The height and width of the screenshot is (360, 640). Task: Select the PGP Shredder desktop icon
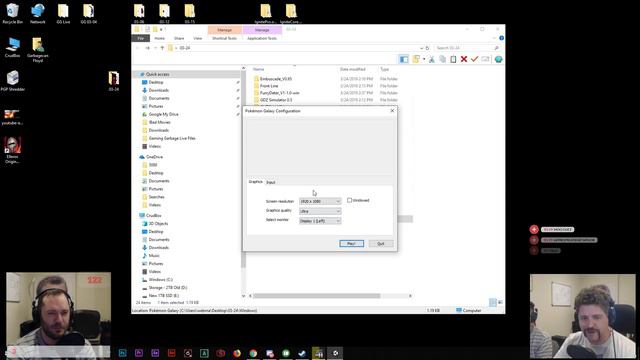pos(13,80)
